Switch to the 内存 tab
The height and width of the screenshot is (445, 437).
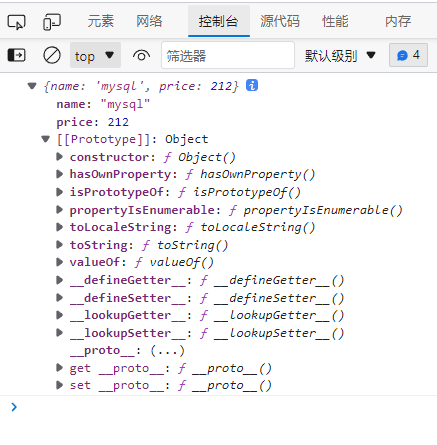[x=398, y=21]
